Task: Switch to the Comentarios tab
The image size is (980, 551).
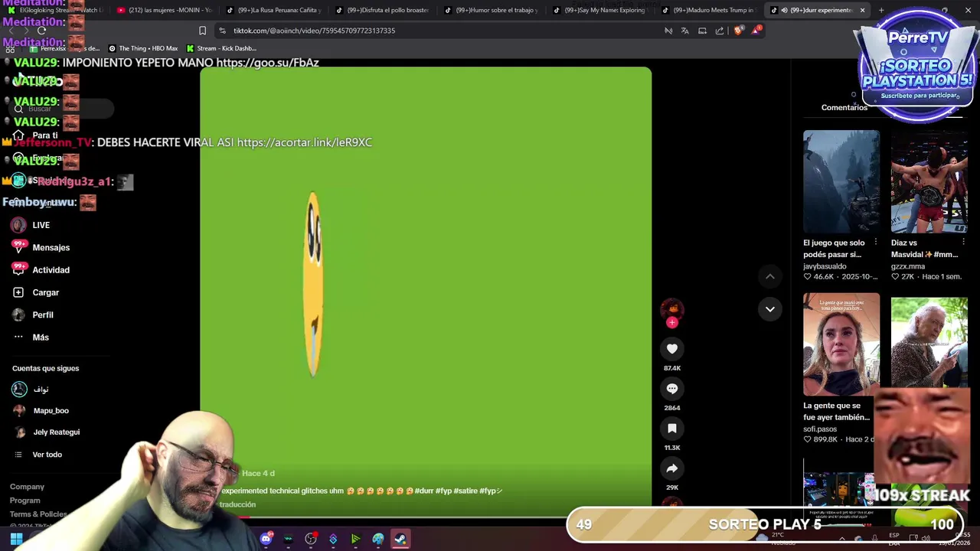Action: pos(844,108)
